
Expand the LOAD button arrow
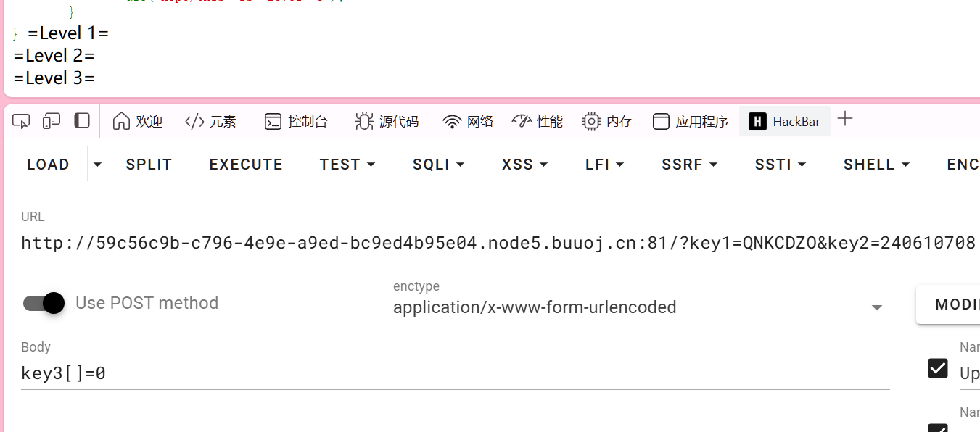coord(98,165)
